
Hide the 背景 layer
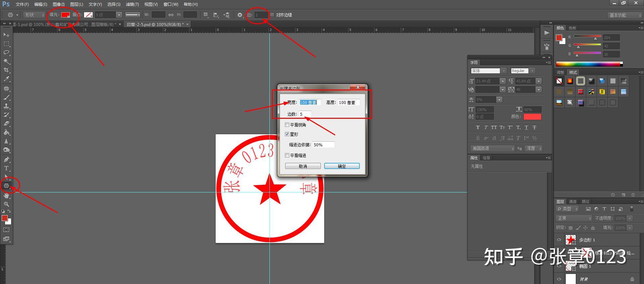(x=559, y=279)
